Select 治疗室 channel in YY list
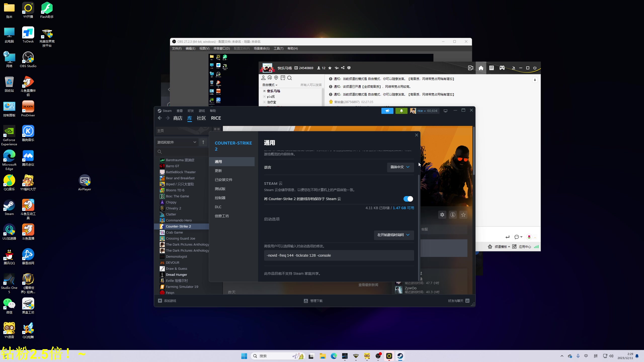 tap(271, 102)
